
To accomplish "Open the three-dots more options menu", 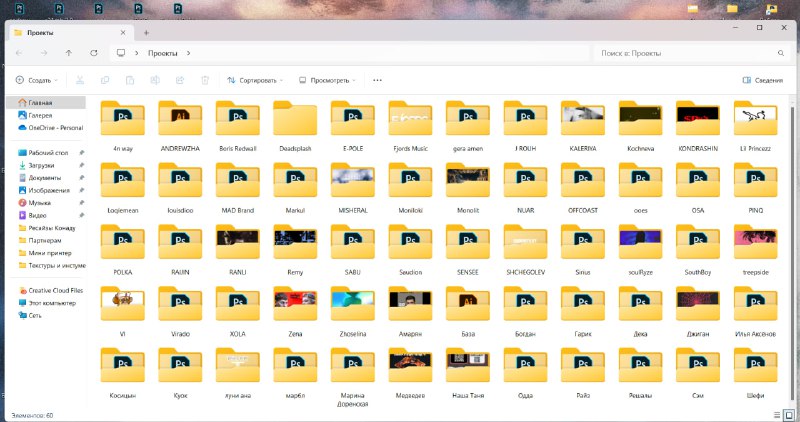I will point(378,80).
